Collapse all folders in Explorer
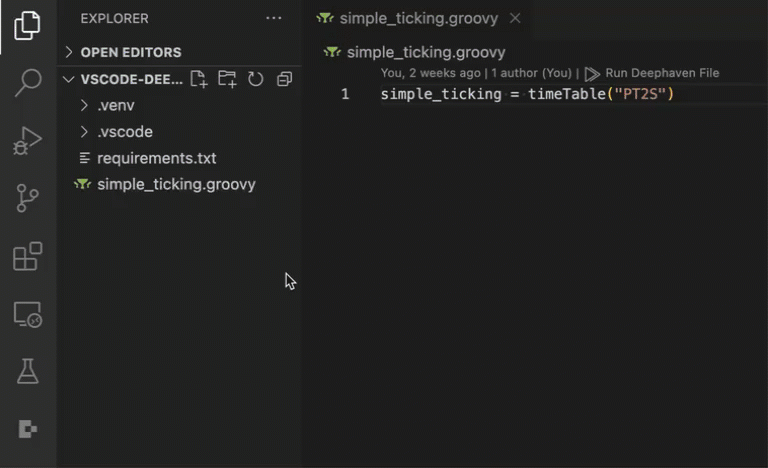The height and width of the screenshot is (468, 768). tap(284, 79)
